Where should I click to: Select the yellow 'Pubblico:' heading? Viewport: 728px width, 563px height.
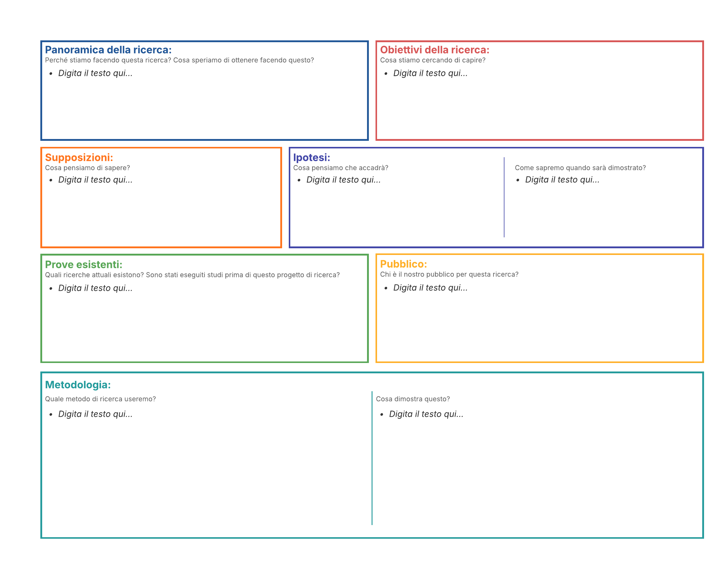coord(403,264)
